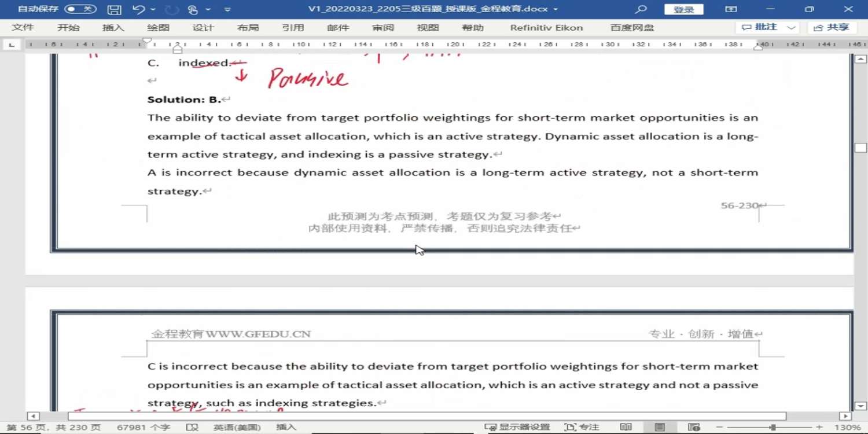Click the search magnifier icon
The image size is (868, 434).
(x=641, y=9)
